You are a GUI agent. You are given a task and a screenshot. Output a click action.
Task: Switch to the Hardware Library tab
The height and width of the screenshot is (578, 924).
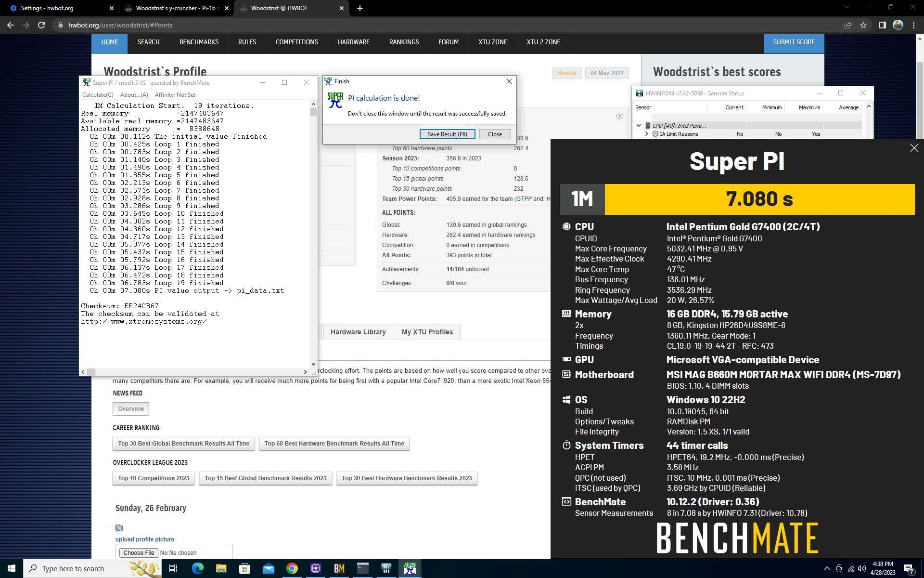[x=358, y=332]
